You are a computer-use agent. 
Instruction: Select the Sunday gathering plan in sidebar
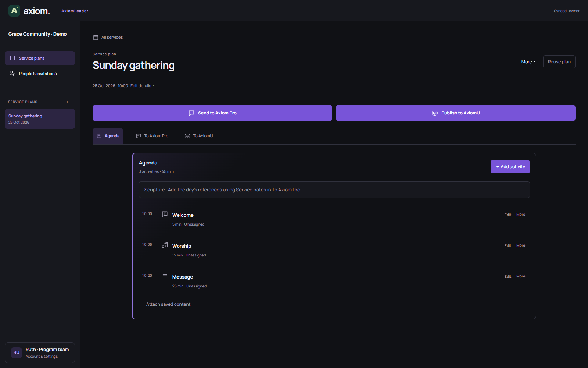[x=40, y=119]
